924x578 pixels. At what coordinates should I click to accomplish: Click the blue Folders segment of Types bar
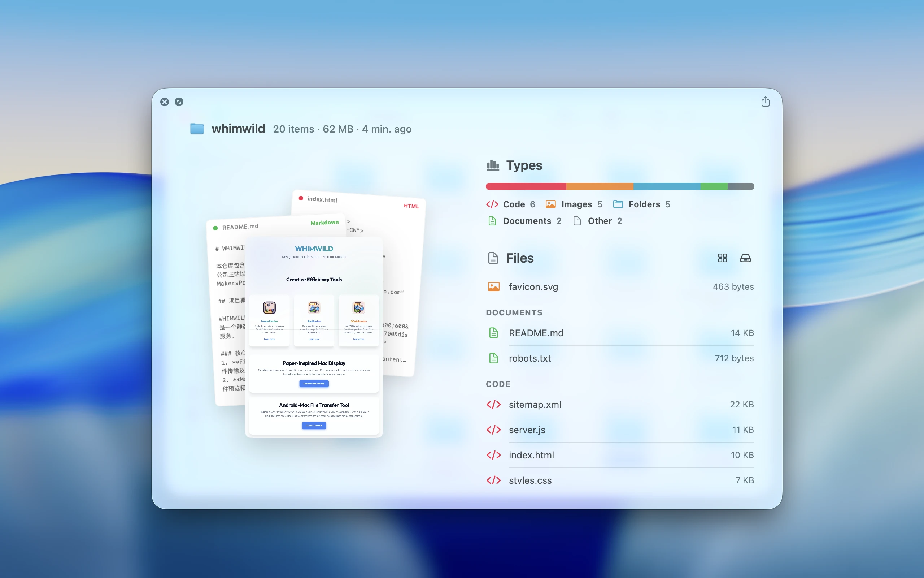click(667, 186)
